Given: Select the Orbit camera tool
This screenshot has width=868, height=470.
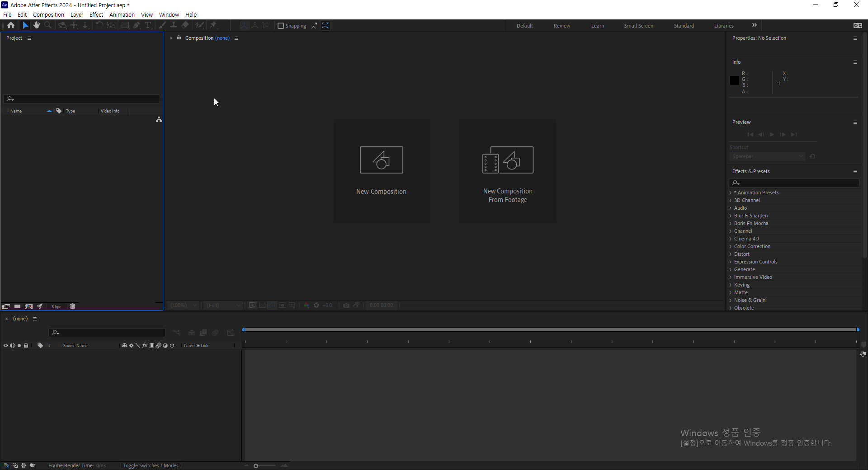Looking at the screenshot, I should click(62, 25).
